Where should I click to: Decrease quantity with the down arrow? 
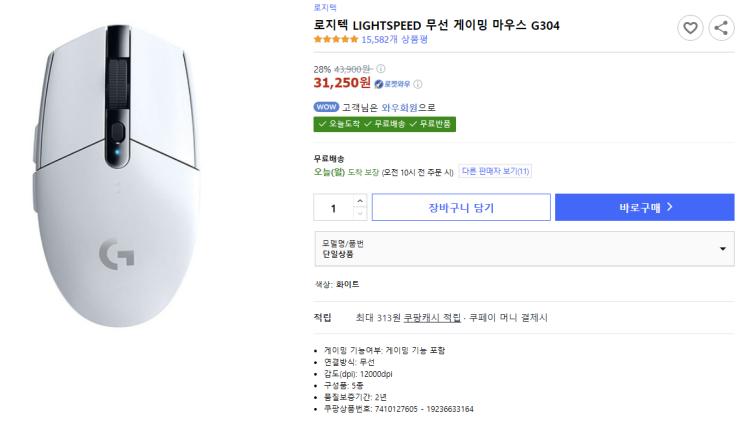point(360,213)
